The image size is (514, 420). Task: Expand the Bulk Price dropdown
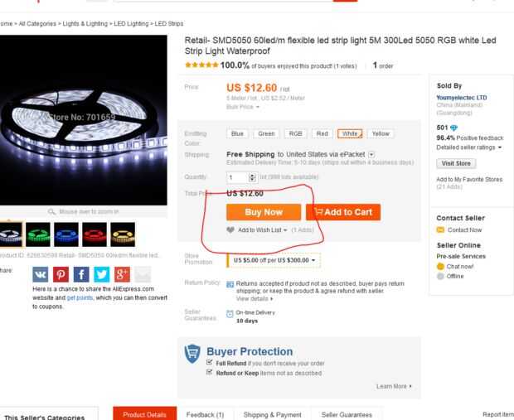243,106
